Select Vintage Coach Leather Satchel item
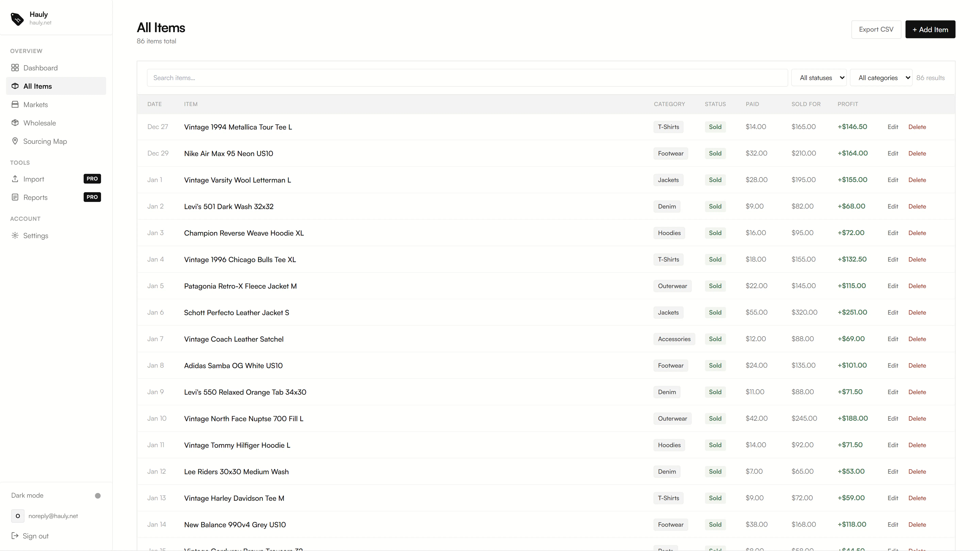The height and width of the screenshot is (551, 980). (234, 339)
